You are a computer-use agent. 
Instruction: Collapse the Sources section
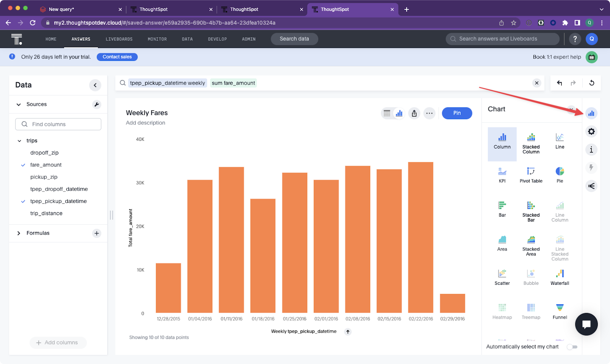19,104
